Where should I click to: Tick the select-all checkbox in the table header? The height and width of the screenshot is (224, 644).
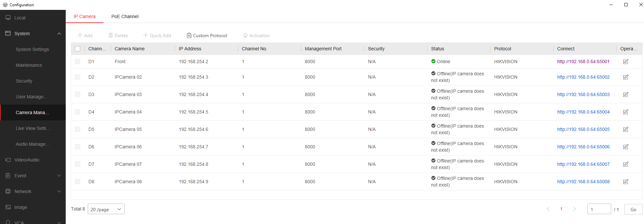coord(78,49)
